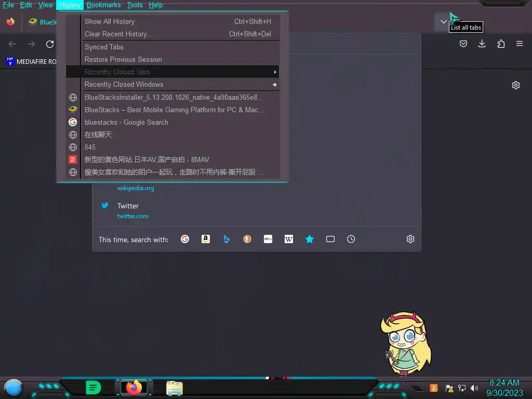Open search settings gear in urlbar panel
The height and width of the screenshot is (399, 532).
[410, 239]
